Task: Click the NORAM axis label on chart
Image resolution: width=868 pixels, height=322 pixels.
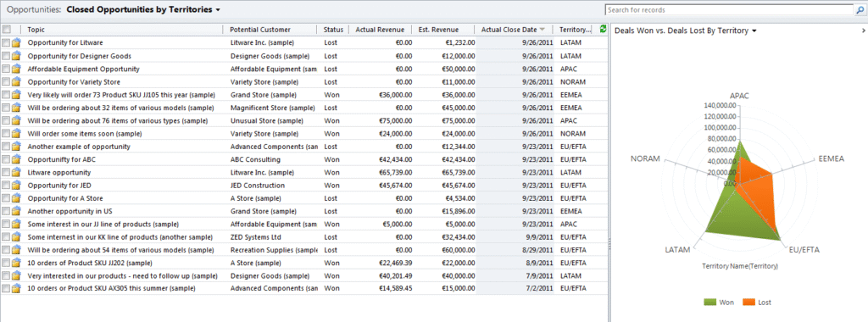Action: tap(645, 158)
